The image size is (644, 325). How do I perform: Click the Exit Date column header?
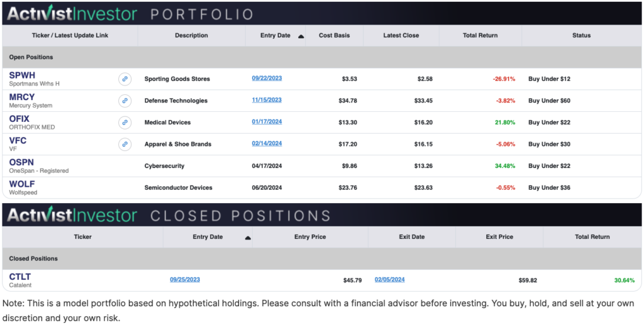coord(411,237)
